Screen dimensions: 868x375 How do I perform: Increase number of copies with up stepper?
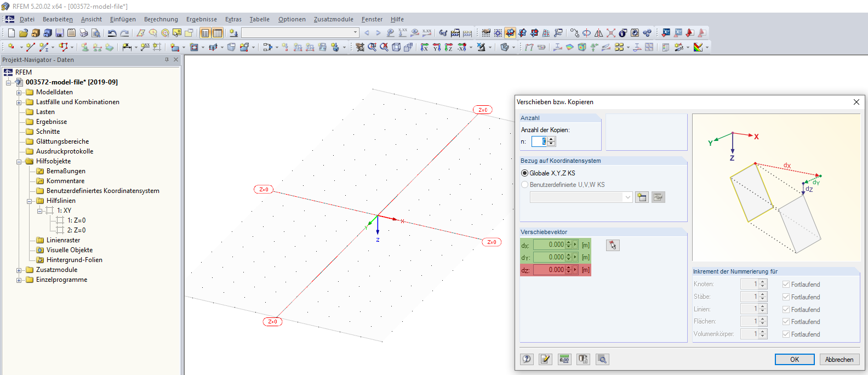(x=551, y=139)
